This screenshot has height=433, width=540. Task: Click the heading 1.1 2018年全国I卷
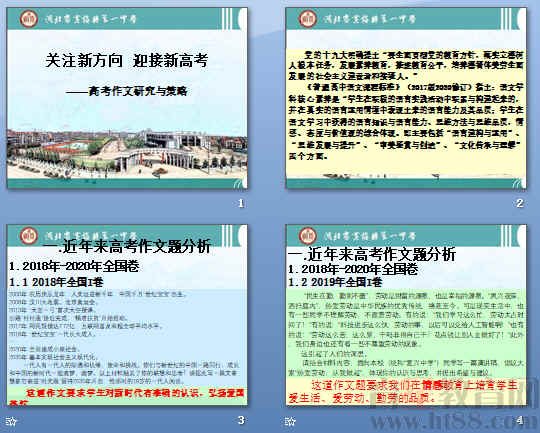[56, 282]
